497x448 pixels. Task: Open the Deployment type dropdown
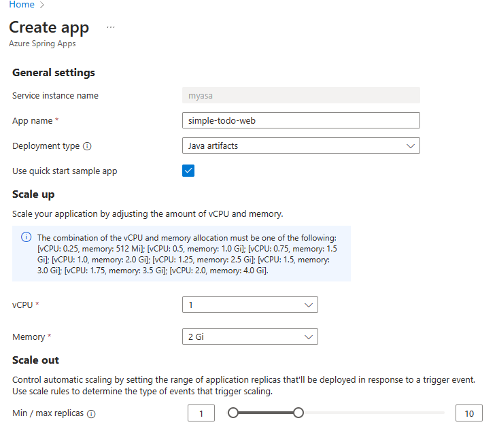pos(301,145)
